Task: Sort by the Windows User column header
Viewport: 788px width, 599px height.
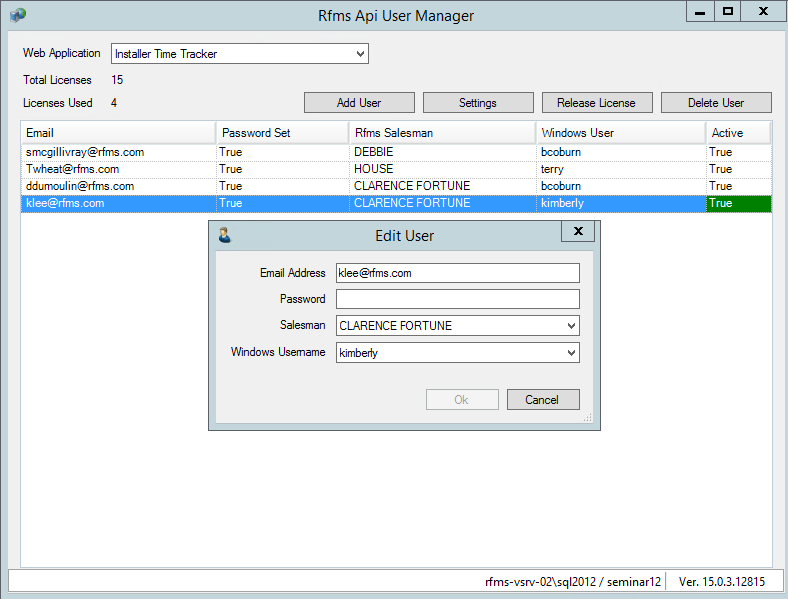Action: click(621, 133)
